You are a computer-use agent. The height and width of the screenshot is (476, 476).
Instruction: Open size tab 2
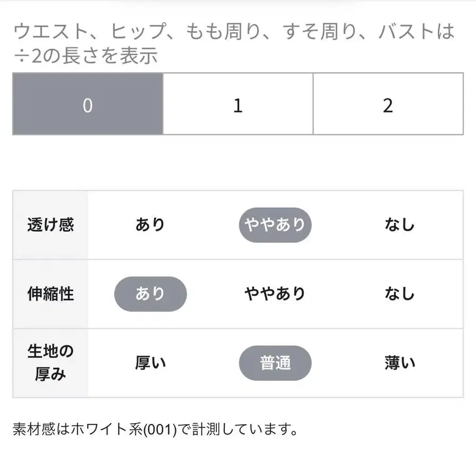pyautogui.click(x=389, y=106)
